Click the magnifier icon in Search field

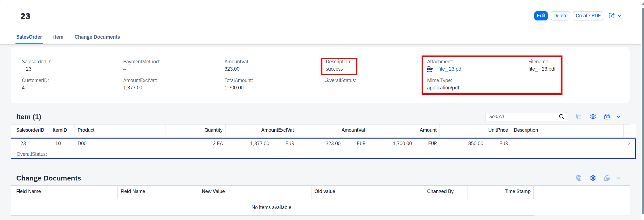pos(562,117)
